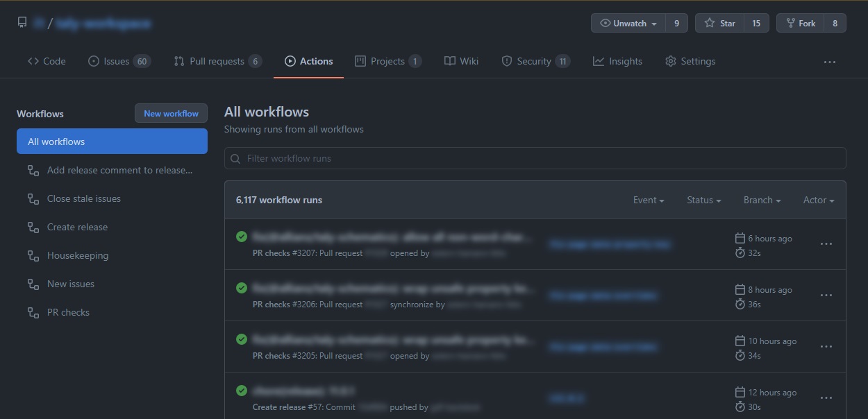Click the header overflow three-dot icon
868x419 pixels.
pos(829,62)
